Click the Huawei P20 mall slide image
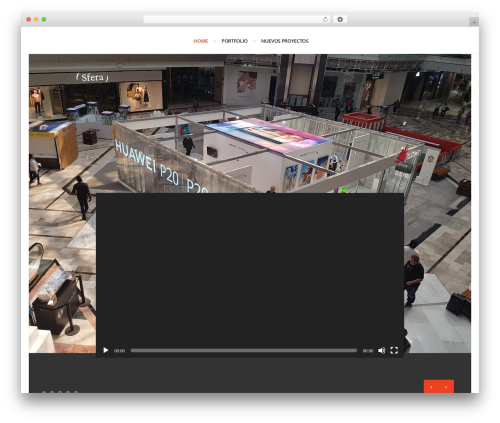500x423 pixels. pyautogui.click(x=250, y=123)
